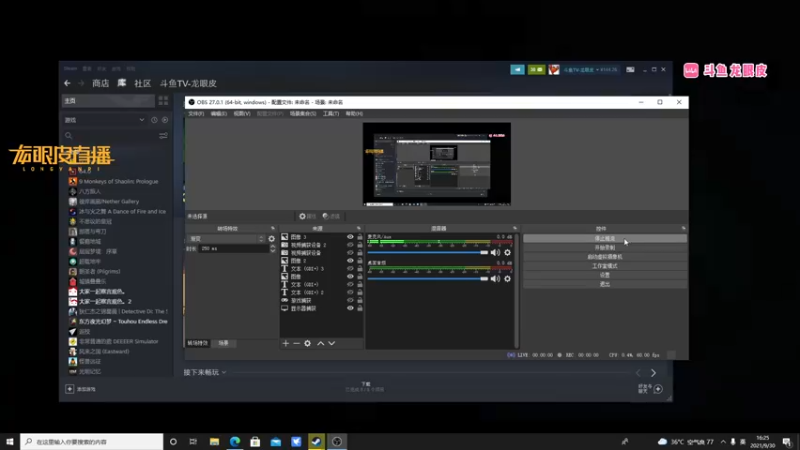This screenshot has height=450, width=800.
Task: Adjust desktop audio volume slider
Action: [x=428, y=279]
